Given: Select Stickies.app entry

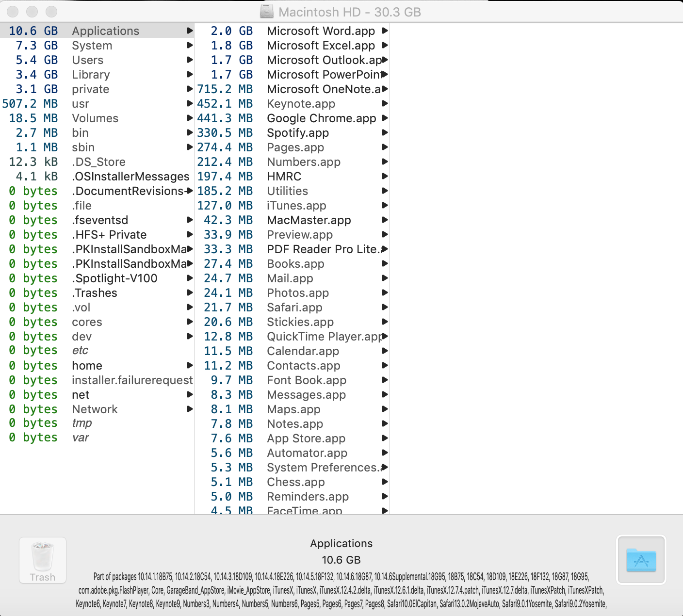Looking at the screenshot, I should pyautogui.click(x=293, y=322).
